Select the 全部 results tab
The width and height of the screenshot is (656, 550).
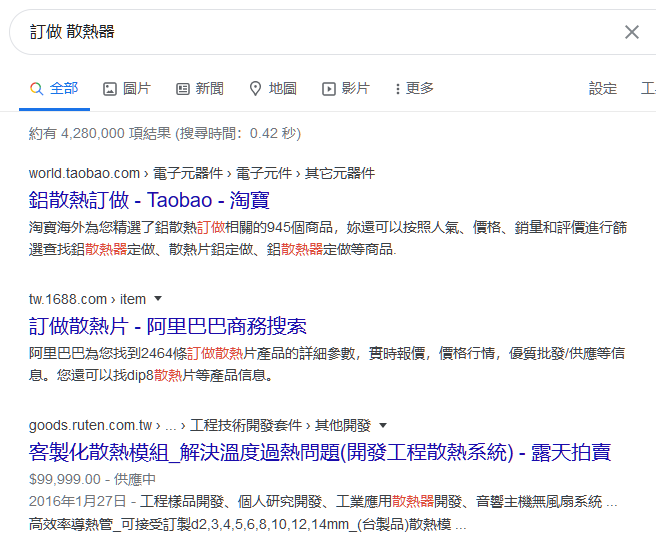coord(54,89)
